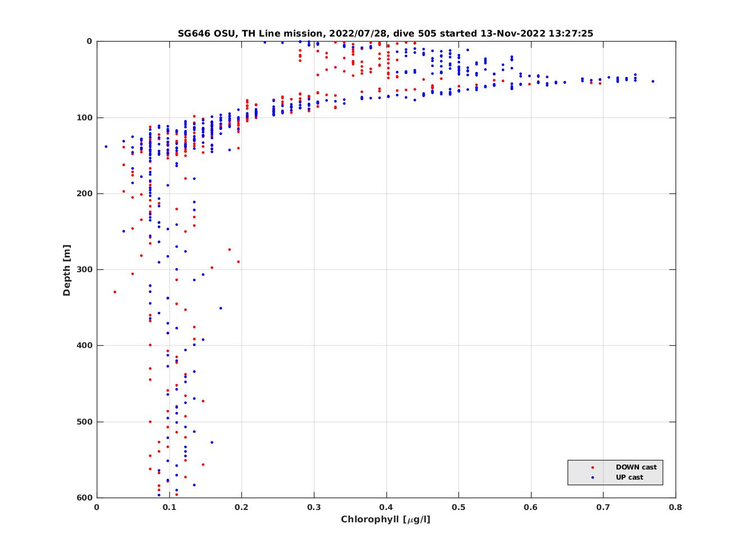
Task: Click the plot title mentioning dive 505
Action: point(385,33)
